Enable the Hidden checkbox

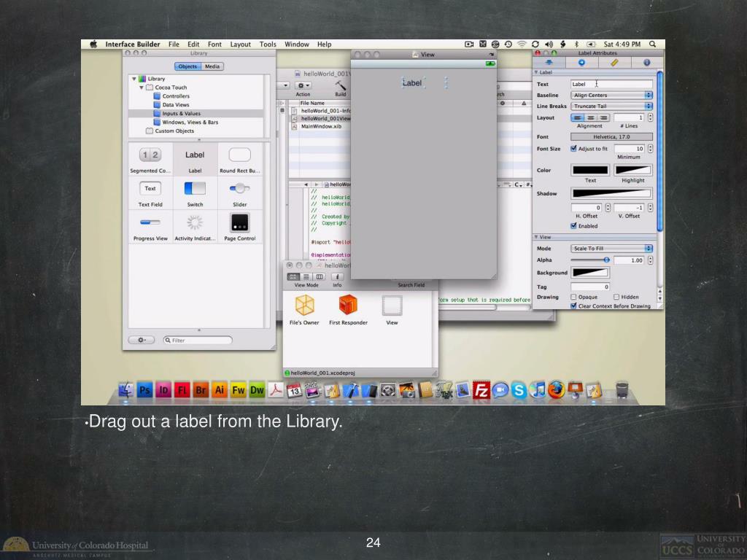click(x=616, y=297)
